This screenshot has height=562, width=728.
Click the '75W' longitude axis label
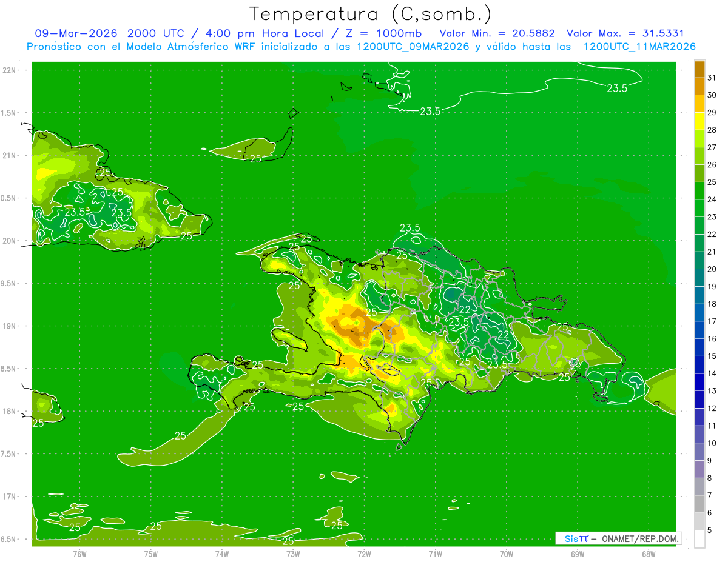click(150, 554)
